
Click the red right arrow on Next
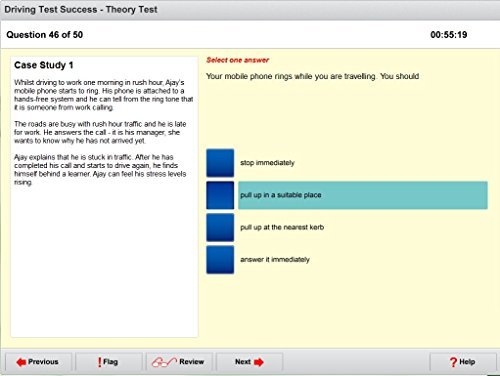pyautogui.click(x=259, y=362)
